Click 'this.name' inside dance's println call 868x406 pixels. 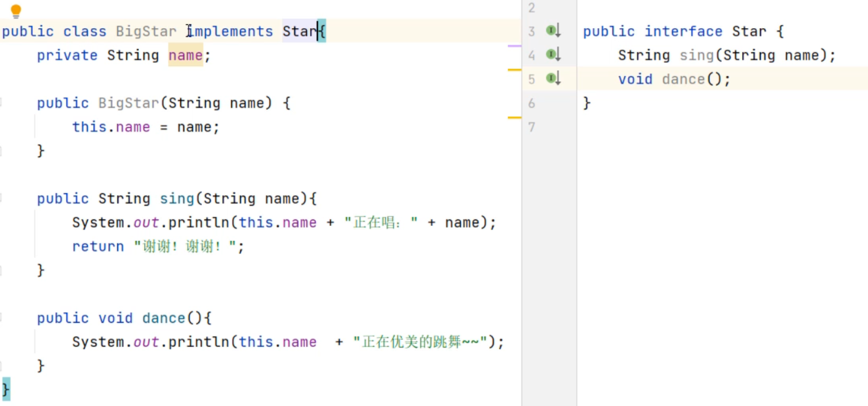pyautogui.click(x=277, y=342)
